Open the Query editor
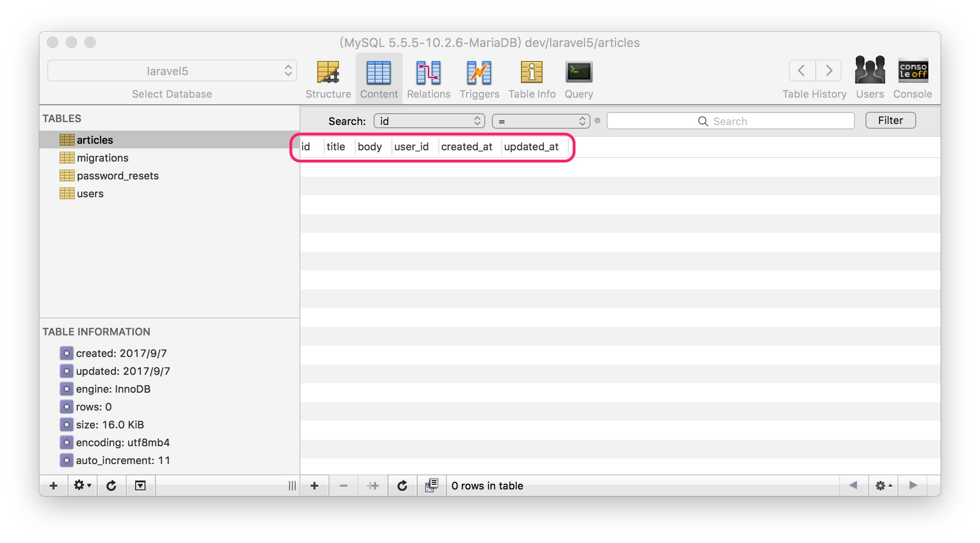 [579, 79]
